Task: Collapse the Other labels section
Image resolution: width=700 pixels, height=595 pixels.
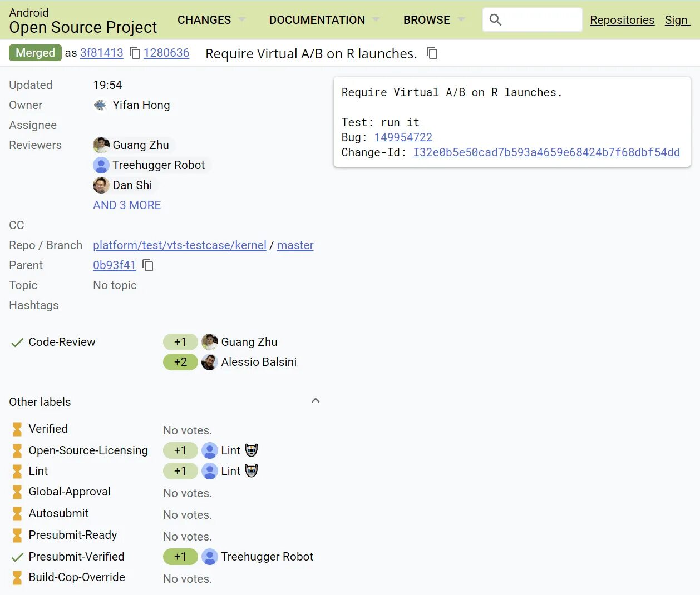Action: click(x=316, y=400)
